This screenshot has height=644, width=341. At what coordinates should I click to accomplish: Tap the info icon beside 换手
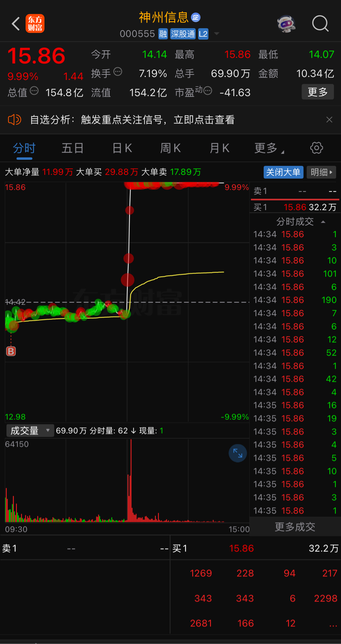pos(118,71)
